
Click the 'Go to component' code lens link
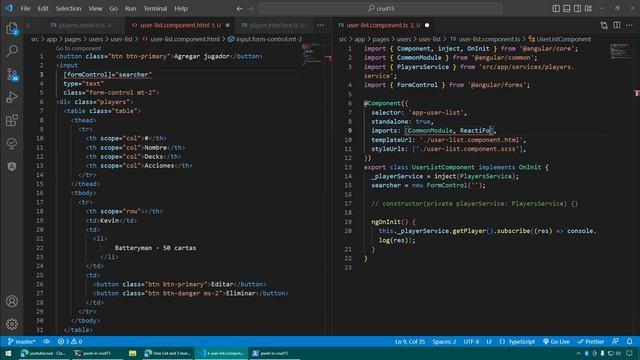point(78,48)
